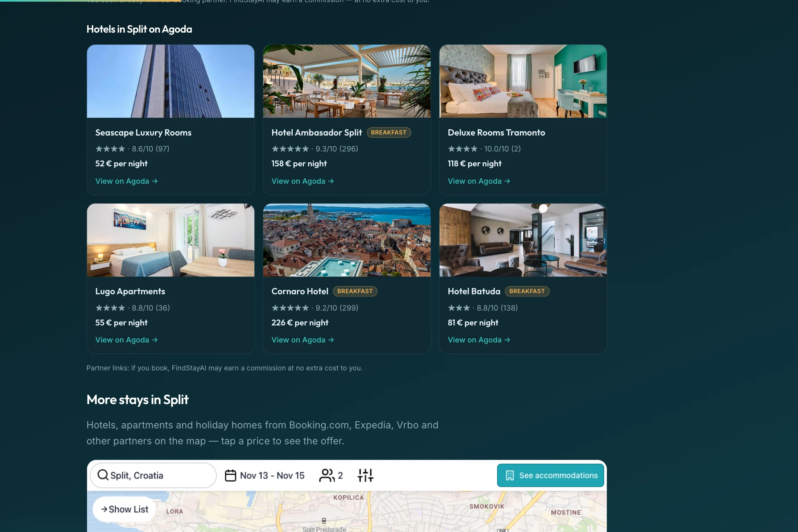Viewport: 798px width, 532px height.
Task: Click the KOPILICA label on the map
Action: click(348, 498)
